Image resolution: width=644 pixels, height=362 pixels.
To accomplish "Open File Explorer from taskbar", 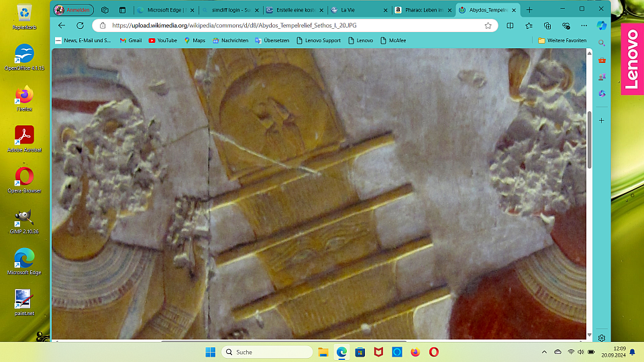I will point(323,352).
